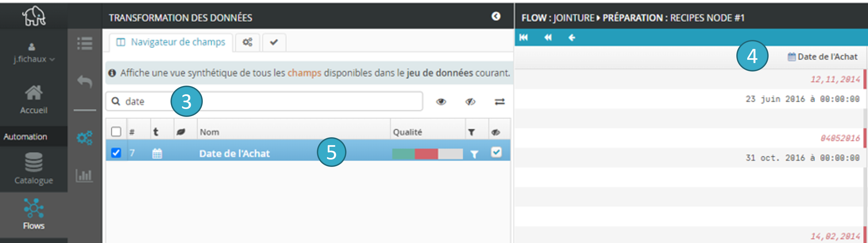Go to previous page with left arrow
868x243 pixels.
point(572,38)
